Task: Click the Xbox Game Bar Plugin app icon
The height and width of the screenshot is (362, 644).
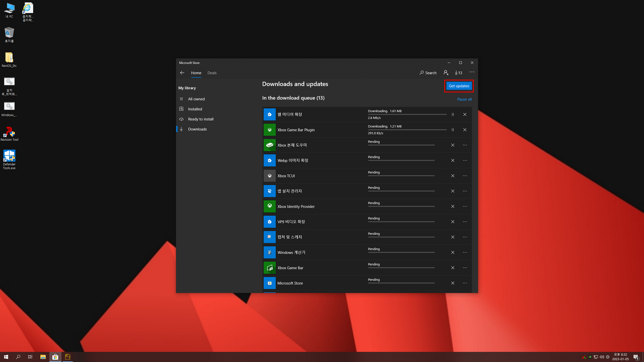Action: point(270,130)
